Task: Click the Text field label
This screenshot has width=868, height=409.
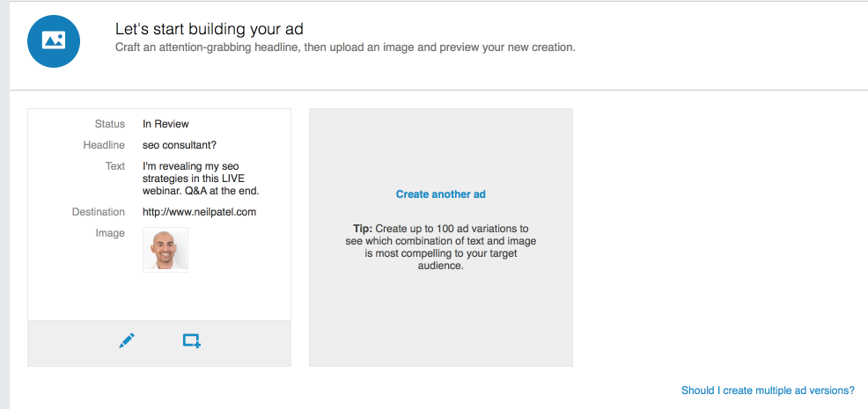Action: (115, 166)
